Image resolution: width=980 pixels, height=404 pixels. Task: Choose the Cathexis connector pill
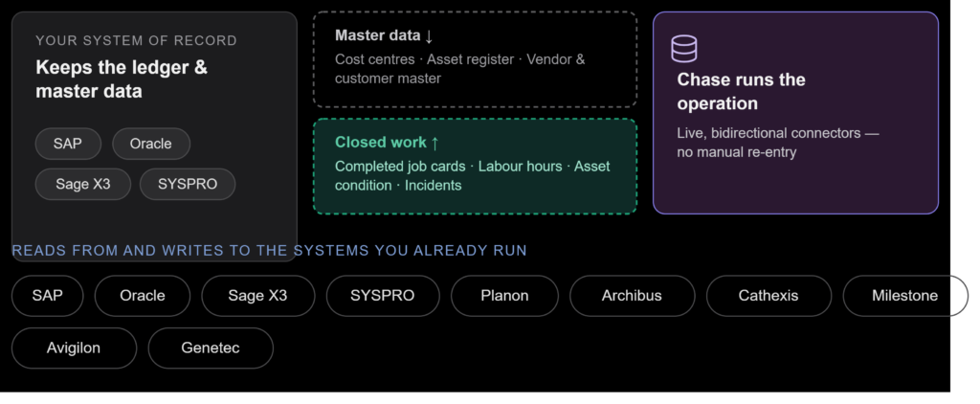[x=768, y=295]
